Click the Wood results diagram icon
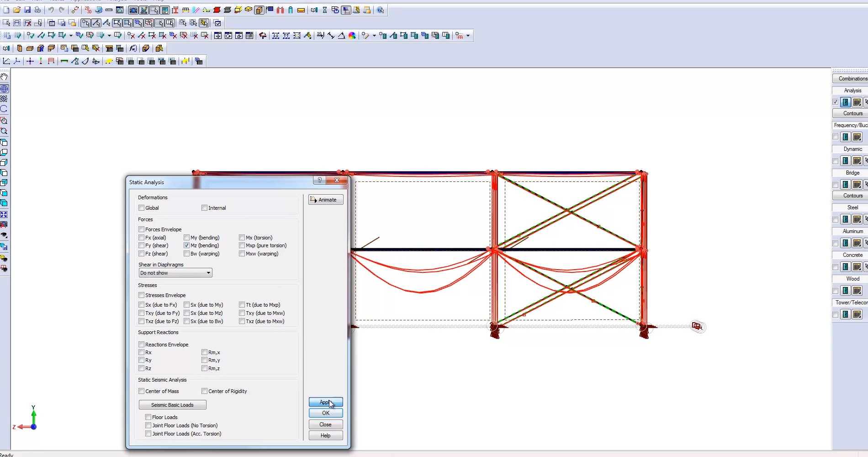Viewport: 868px width, 457px height. 846,291
